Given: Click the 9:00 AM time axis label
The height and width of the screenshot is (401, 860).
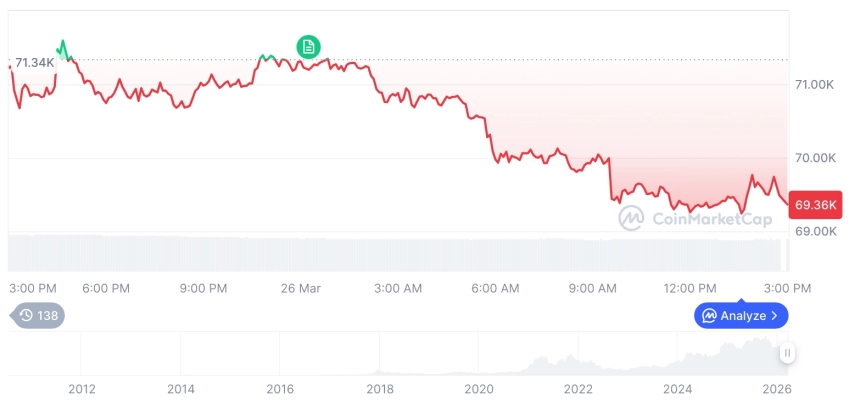Looking at the screenshot, I should (593, 288).
